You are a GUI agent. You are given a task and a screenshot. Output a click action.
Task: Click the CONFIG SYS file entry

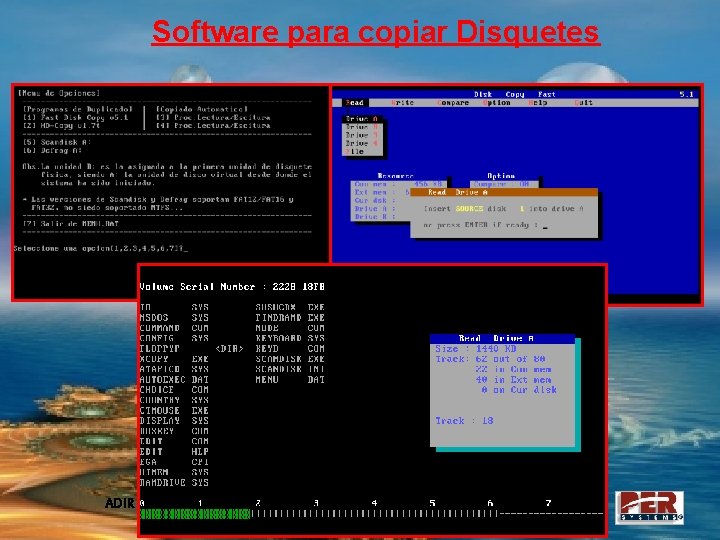click(x=174, y=338)
